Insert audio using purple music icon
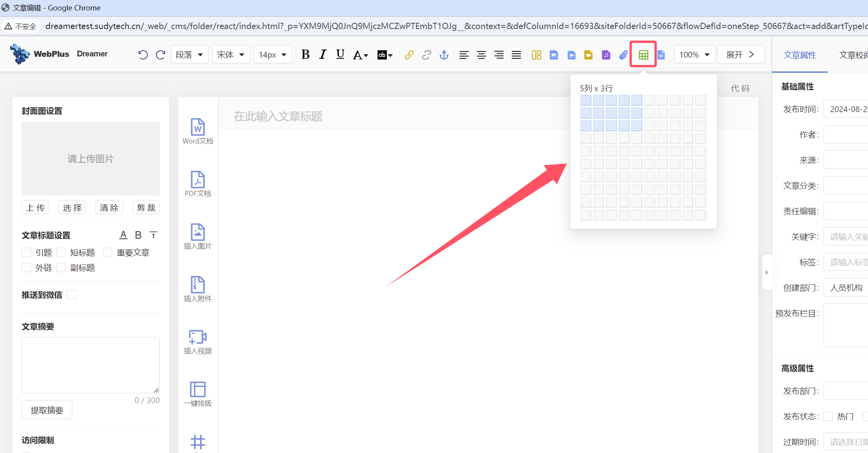Viewport: 868px width, 453px height. click(606, 55)
